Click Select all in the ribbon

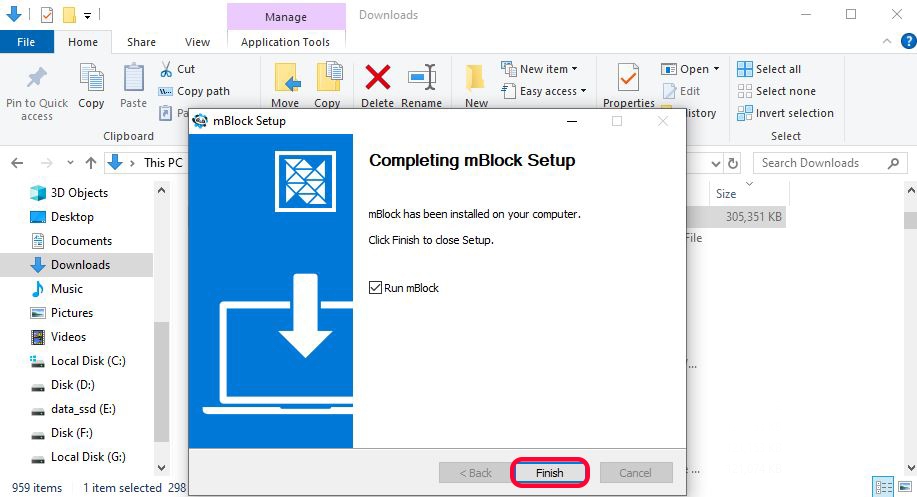click(769, 69)
